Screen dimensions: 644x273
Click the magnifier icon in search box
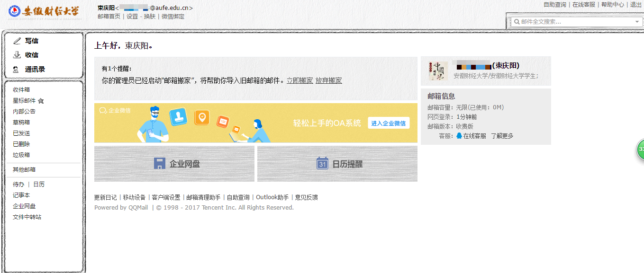tap(517, 22)
